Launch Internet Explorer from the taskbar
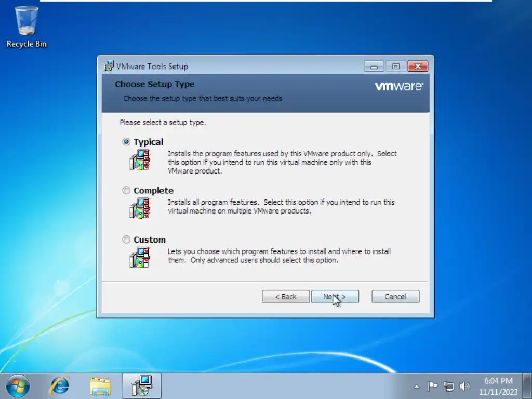532x399 pixels. point(60,386)
